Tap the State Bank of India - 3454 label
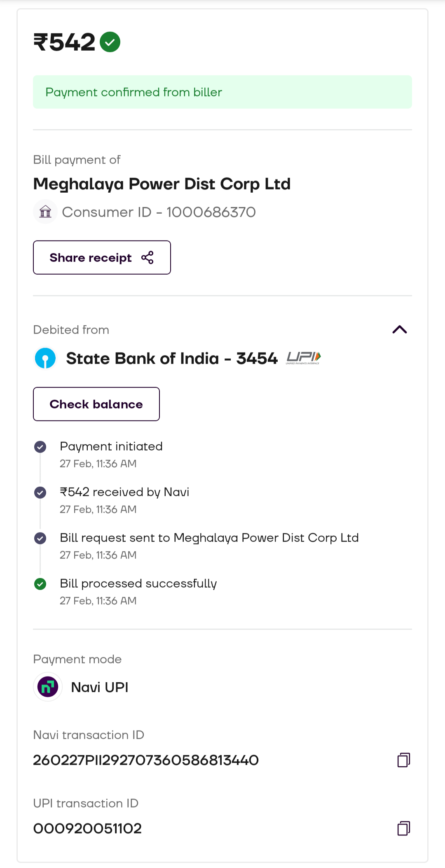445x868 pixels. pos(172,358)
